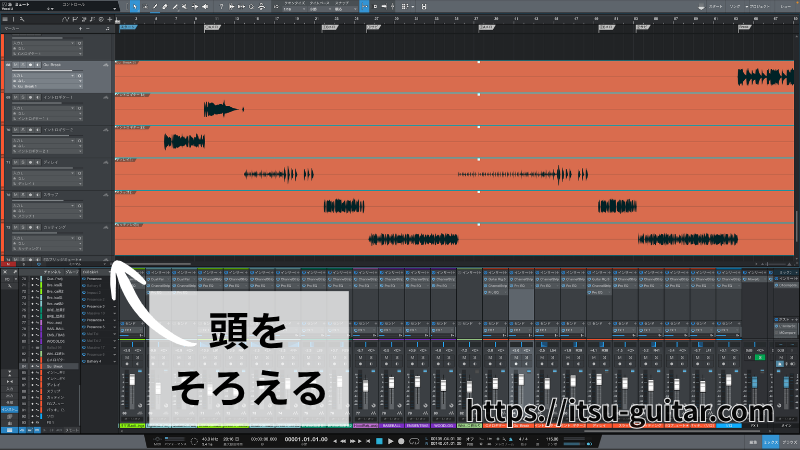Image resolution: width=800 pixels, height=450 pixels.
Task: Open the タイムベース dropdown
Action: coord(319,9)
